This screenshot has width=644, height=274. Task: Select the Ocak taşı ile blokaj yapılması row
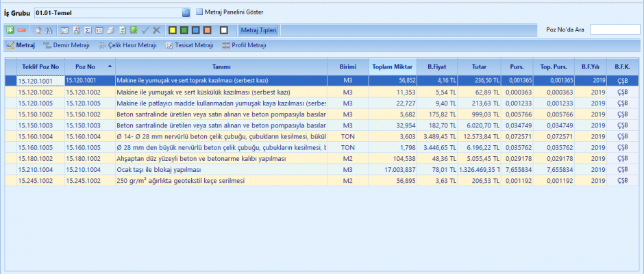pos(219,170)
